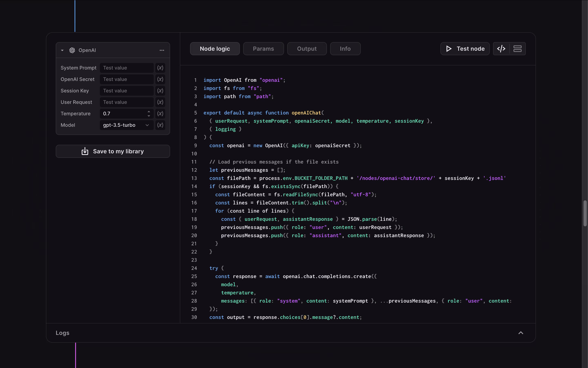Toggle variable for System Prompt

click(160, 68)
